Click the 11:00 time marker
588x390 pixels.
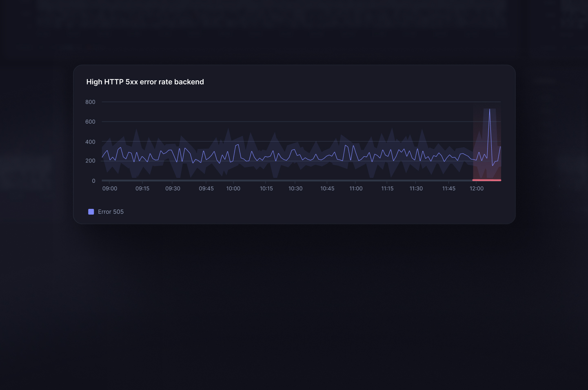356,188
